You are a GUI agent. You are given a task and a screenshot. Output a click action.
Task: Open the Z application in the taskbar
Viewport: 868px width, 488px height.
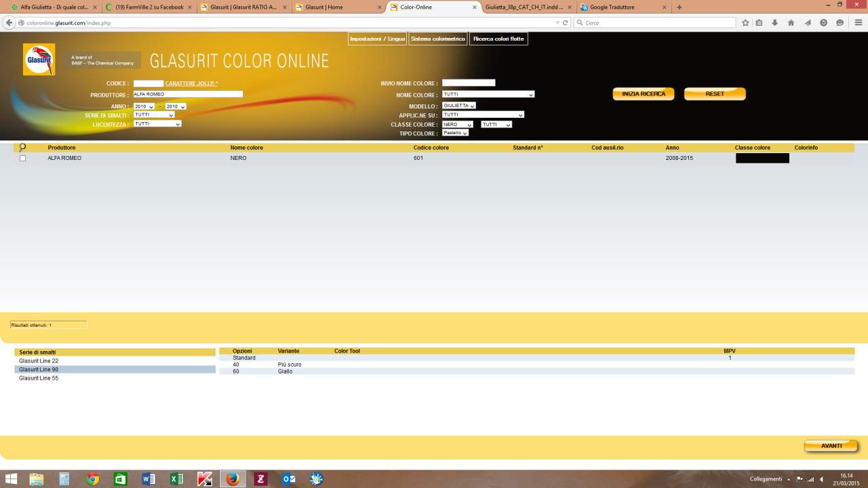(x=260, y=479)
